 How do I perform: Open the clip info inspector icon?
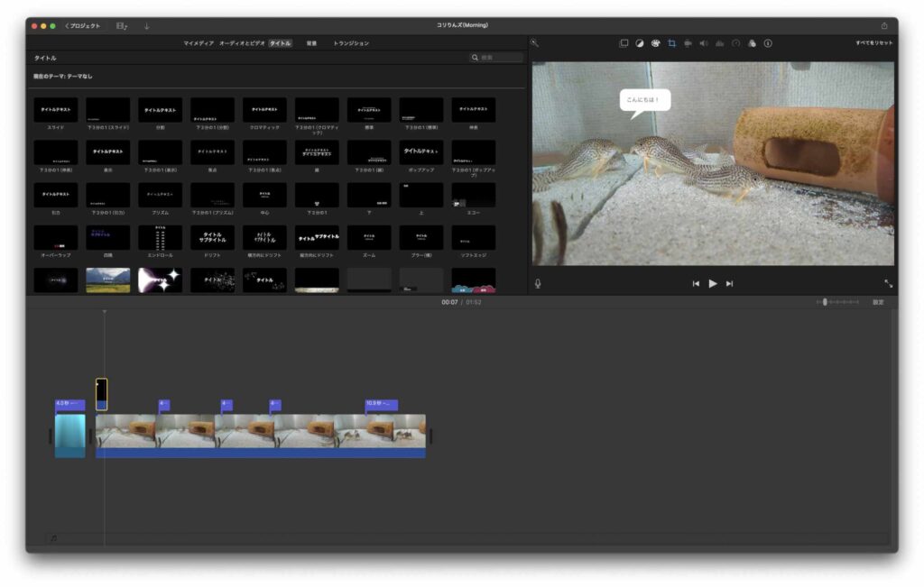pyautogui.click(x=768, y=43)
